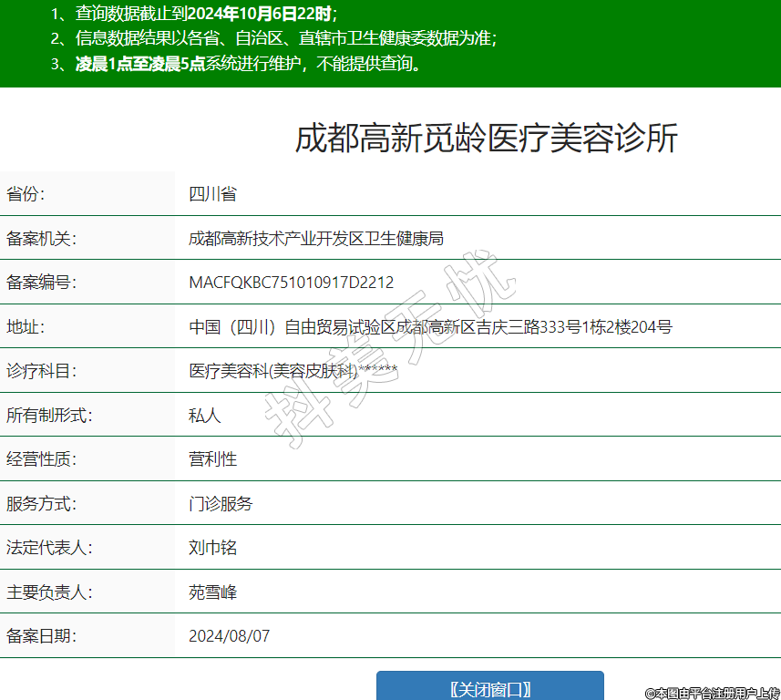This screenshot has width=781, height=700.
Task: Click the 备案日期 row label
Action: coord(41,636)
